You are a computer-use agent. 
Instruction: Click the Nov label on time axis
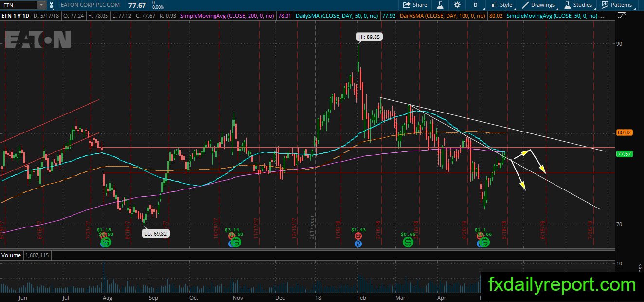click(238, 297)
